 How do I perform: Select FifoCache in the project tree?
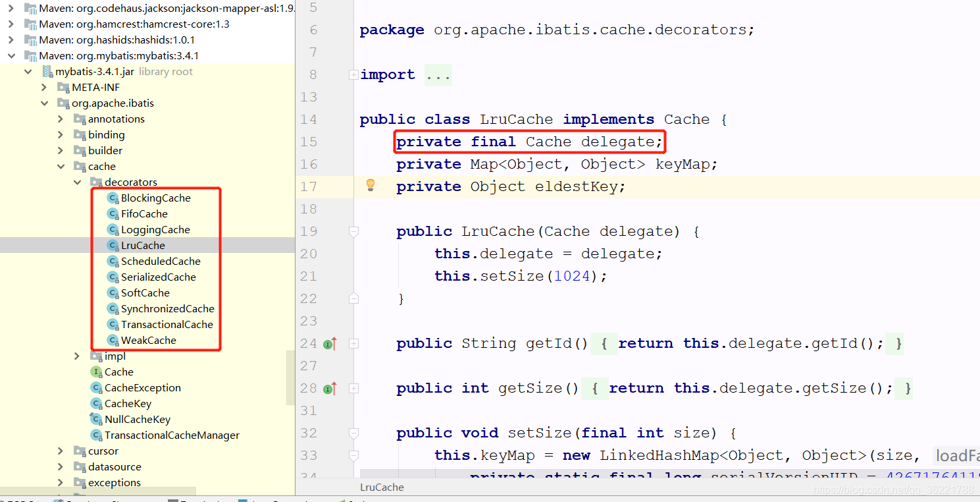(x=144, y=213)
